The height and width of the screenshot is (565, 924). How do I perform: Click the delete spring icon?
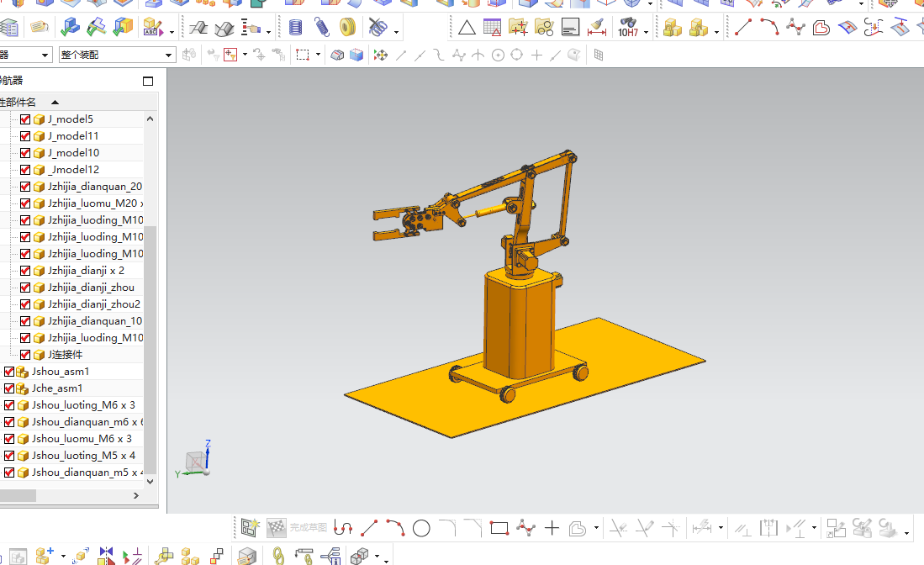point(378,27)
